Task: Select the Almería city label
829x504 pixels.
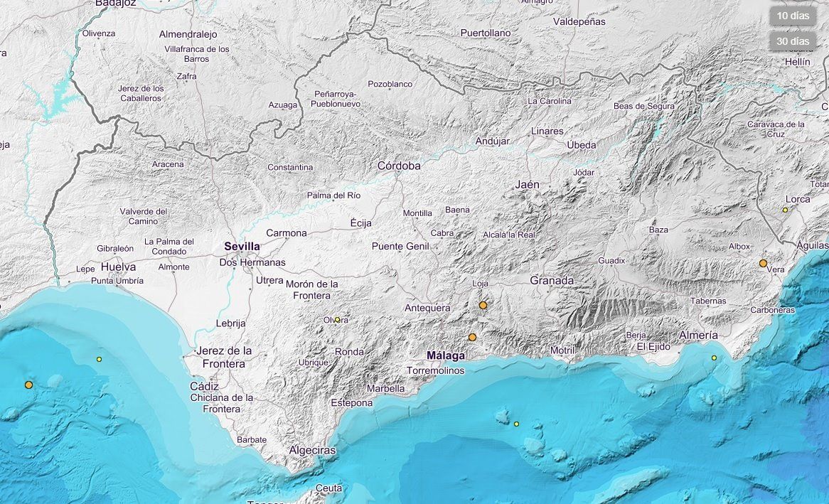Action: coord(698,335)
